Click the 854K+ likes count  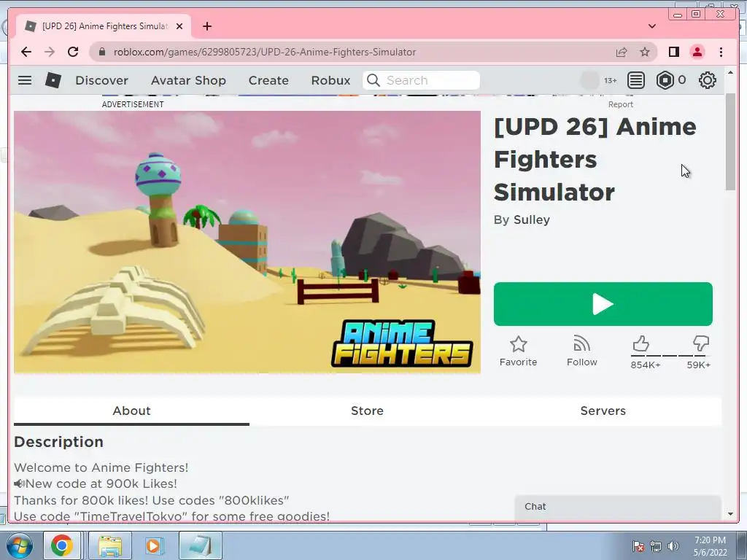[646, 365]
